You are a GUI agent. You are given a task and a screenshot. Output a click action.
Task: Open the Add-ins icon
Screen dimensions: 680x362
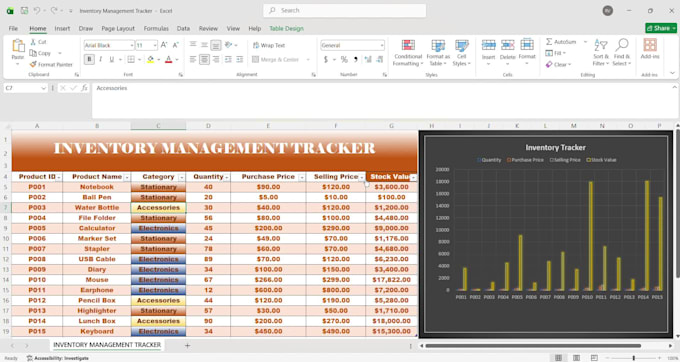coord(650,45)
